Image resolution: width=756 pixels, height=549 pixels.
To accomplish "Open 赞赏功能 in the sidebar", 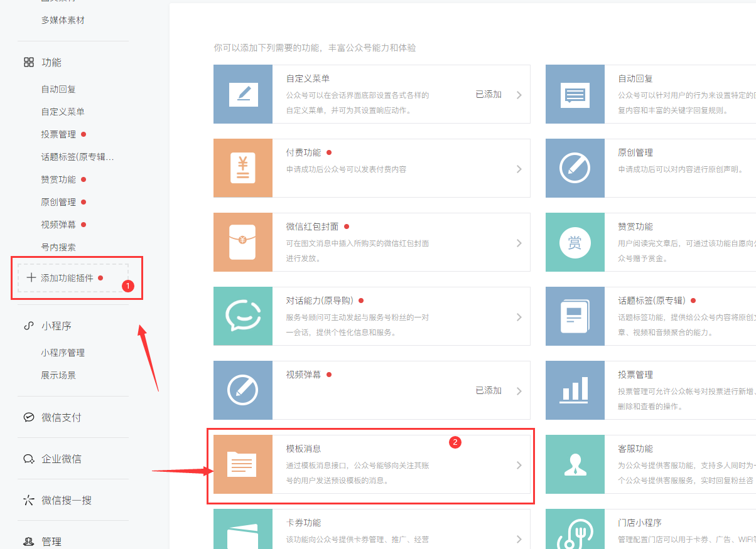I will [x=58, y=179].
